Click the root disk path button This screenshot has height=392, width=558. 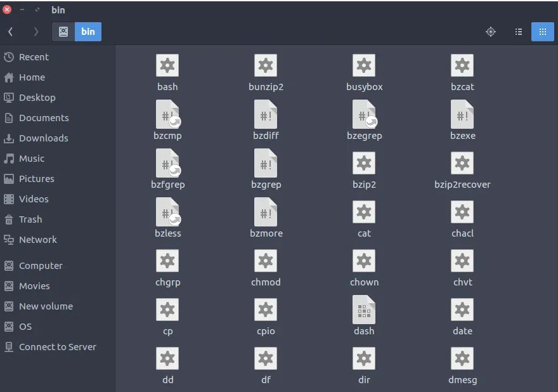coord(63,32)
